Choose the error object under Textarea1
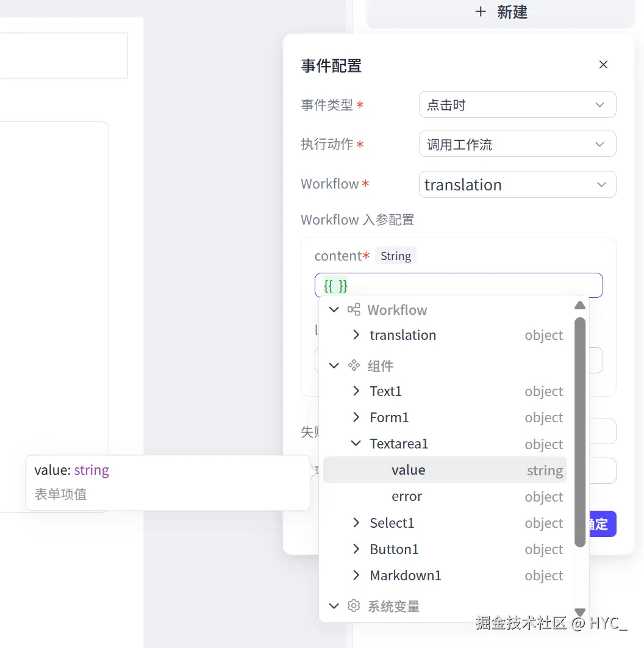The width and height of the screenshot is (644, 648). (445, 496)
